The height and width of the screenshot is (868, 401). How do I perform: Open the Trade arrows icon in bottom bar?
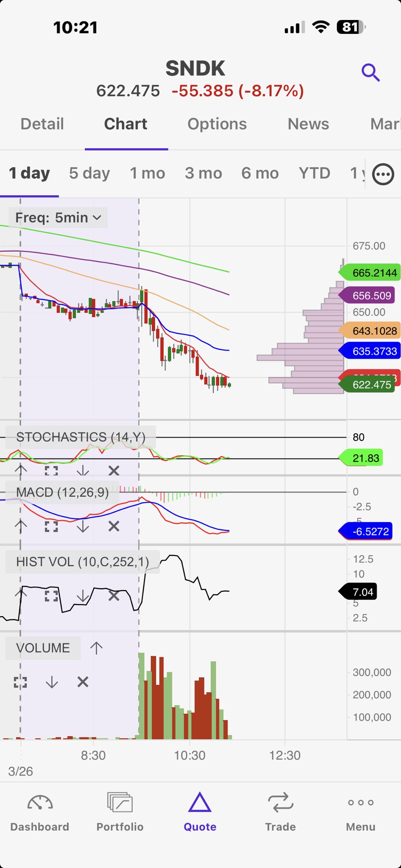coord(281,802)
